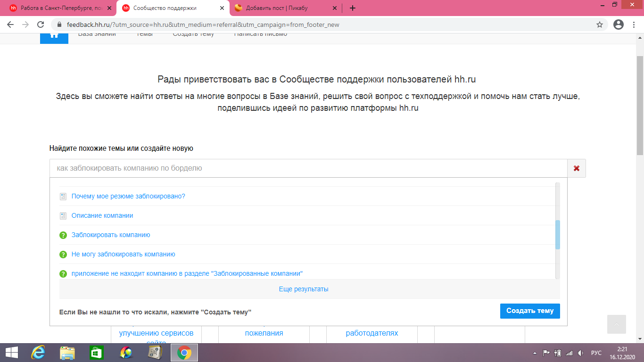Image resolution: width=644 pixels, height=362 pixels.
Task: Show hidden tray icons with the arrow
Action: coord(535,353)
